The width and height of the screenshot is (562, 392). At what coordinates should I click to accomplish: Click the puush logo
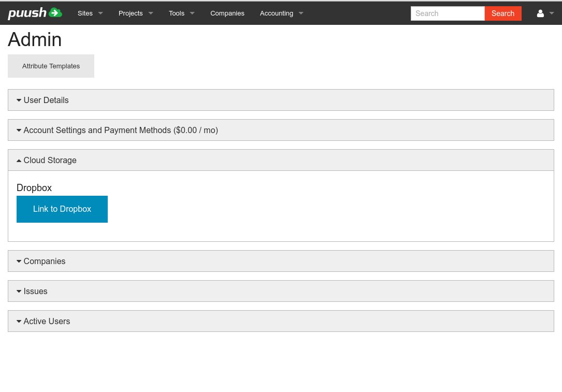click(35, 13)
